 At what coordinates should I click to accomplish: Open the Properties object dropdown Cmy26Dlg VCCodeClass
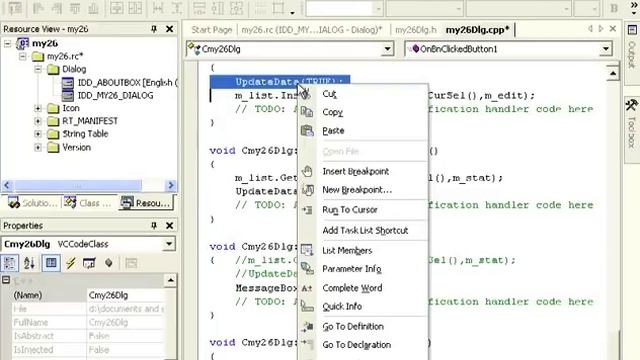point(169,244)
